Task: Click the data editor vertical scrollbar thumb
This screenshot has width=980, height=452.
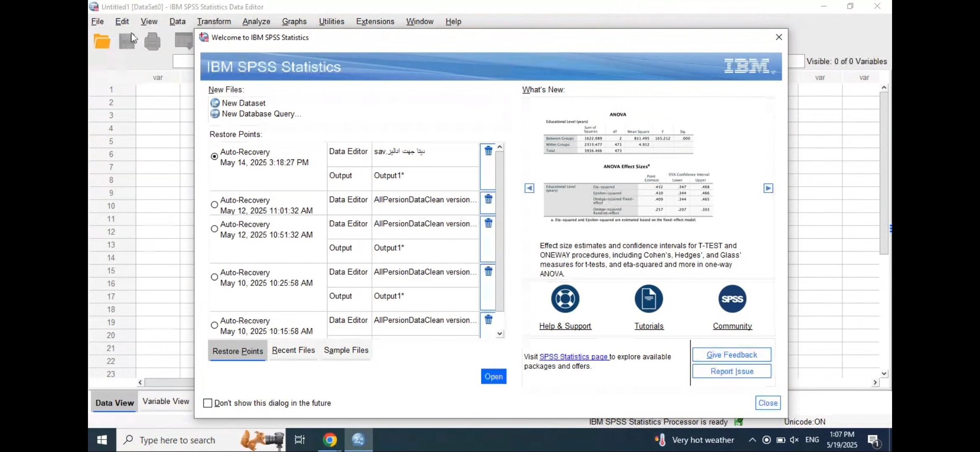Action: 884,173
